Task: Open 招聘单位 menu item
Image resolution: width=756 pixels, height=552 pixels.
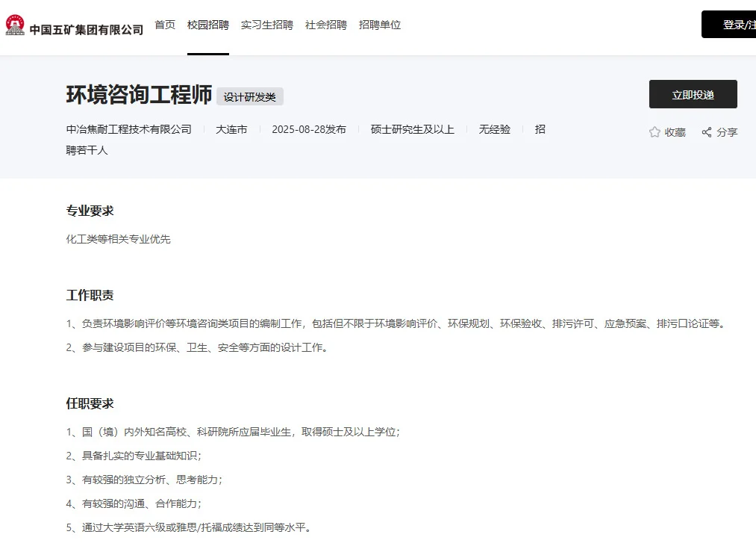Action: [x=380, y=25]
